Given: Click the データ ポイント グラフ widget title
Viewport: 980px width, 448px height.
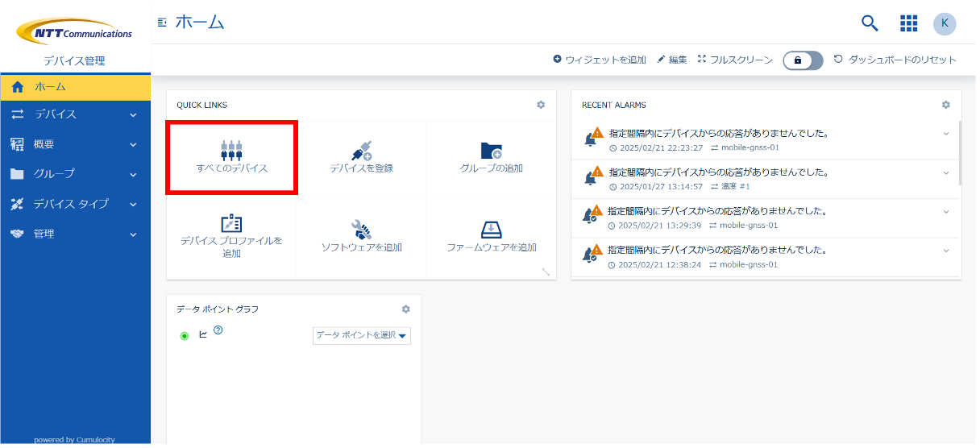Looking at the screenshot, I should [218, 309].
